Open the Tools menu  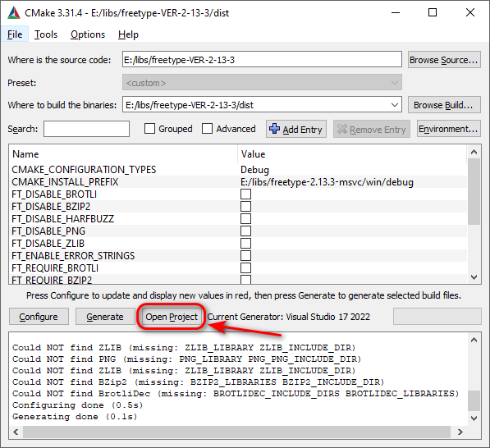(x=46, y=34)
